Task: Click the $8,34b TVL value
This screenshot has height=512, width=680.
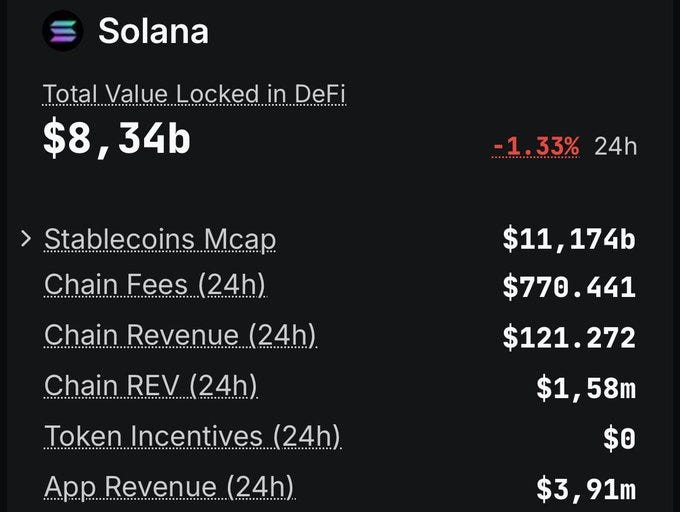Action: pyautogui.click(x=117, y=139)
